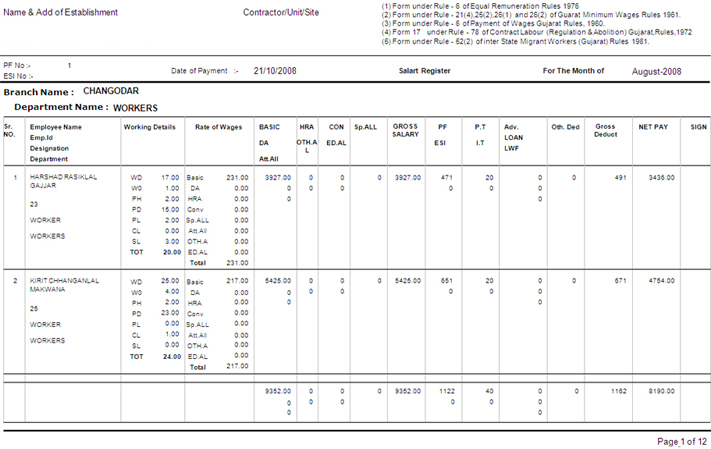
Task: Click the 'NET PAY' column header
Action: click(x=653, y=127)
